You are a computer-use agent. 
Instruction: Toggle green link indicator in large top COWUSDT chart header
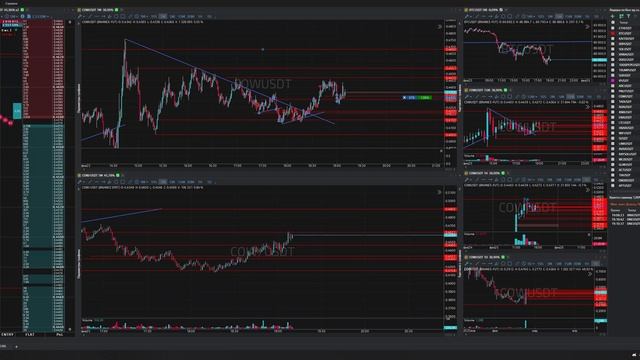[x=116, y=10]
